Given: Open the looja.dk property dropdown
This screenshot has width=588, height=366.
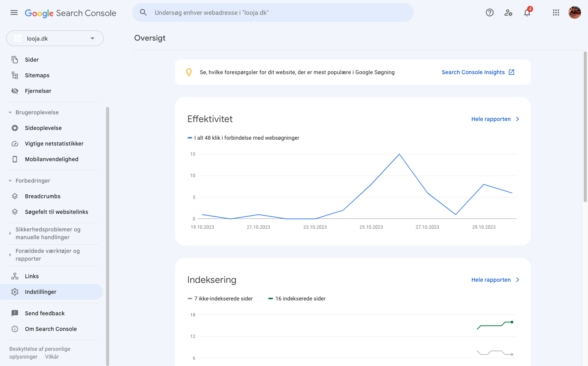Looking at the screenshot, I should coord(55,38).
